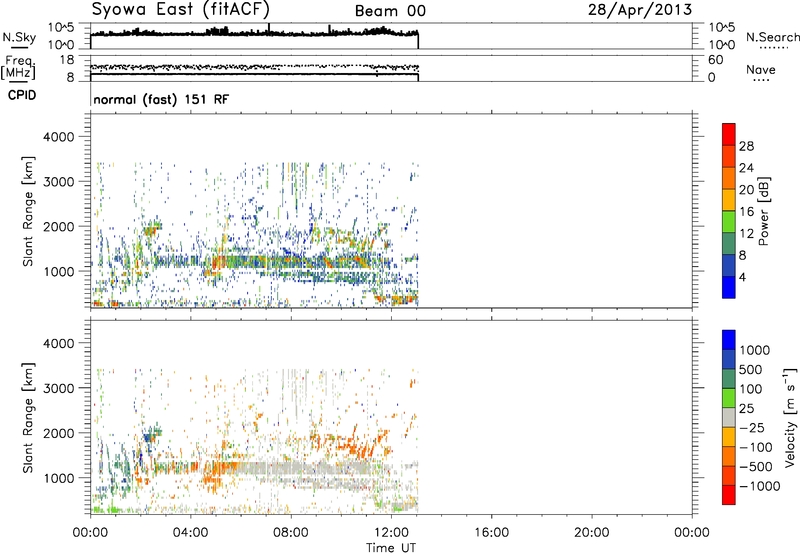Click the dotted line sample under N.Search

[x=774, y=48]
